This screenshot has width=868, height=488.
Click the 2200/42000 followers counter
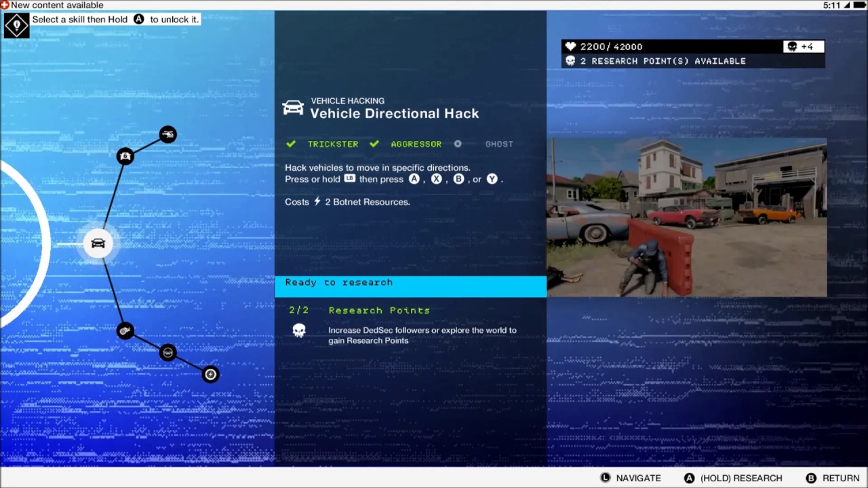(611, 47)
